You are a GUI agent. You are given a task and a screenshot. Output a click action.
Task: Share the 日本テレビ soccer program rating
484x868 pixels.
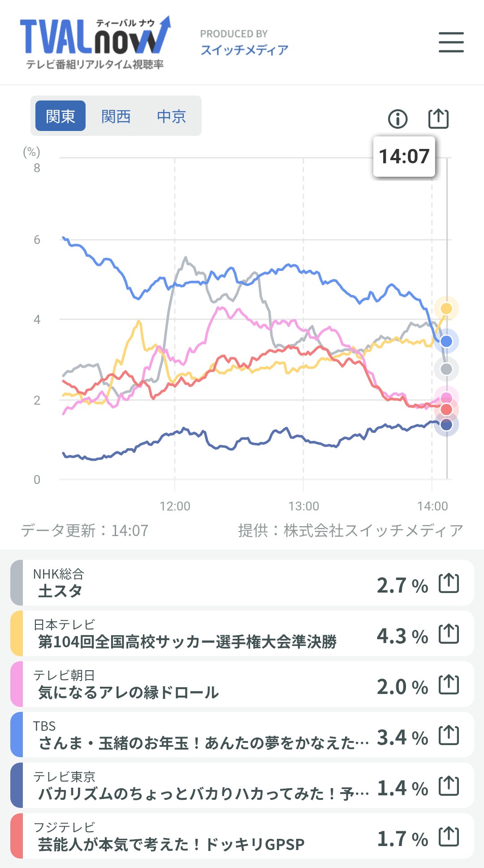tap(449, 634)
